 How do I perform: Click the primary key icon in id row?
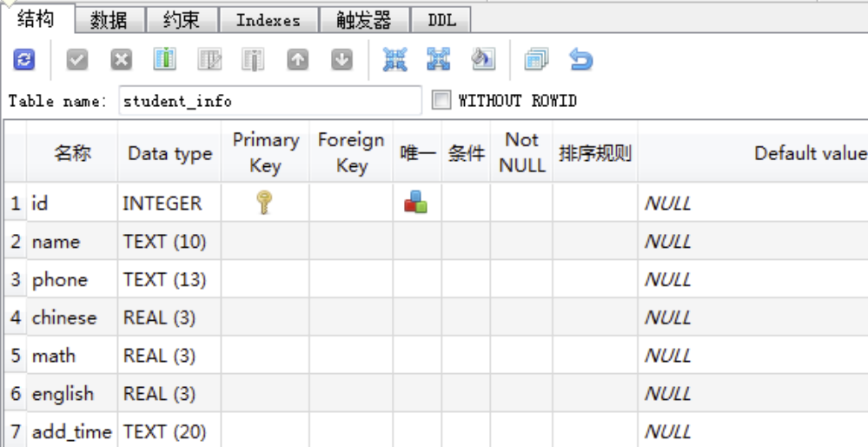coord(265,203)
